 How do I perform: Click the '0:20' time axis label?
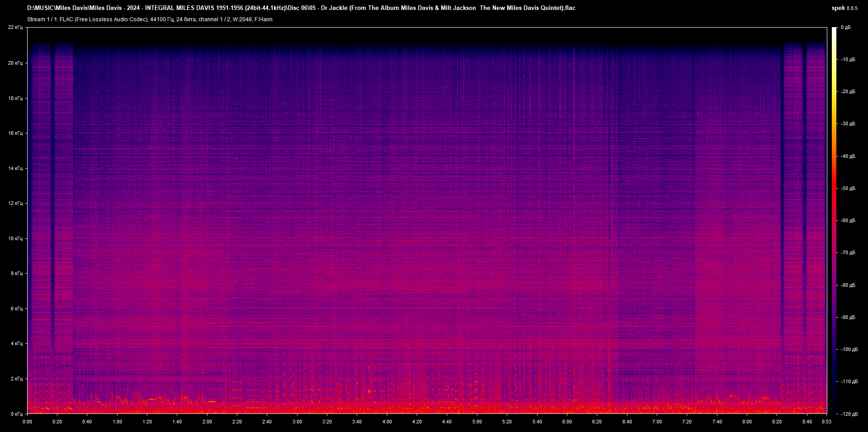coord(57,422)
